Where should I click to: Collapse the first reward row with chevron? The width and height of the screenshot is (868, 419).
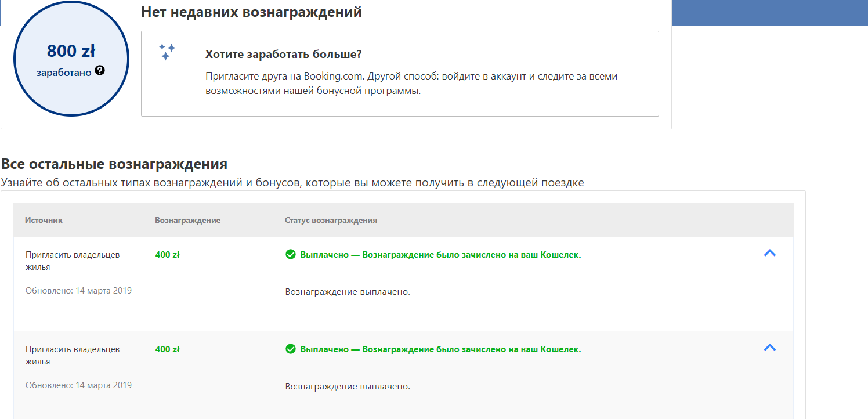pos(770,253)
